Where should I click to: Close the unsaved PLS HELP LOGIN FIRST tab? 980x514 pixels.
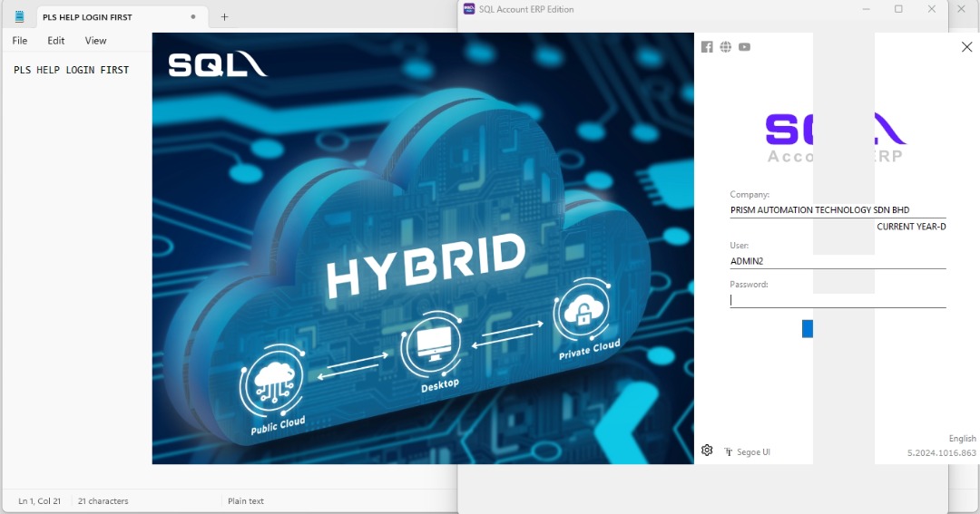(193, 16)
